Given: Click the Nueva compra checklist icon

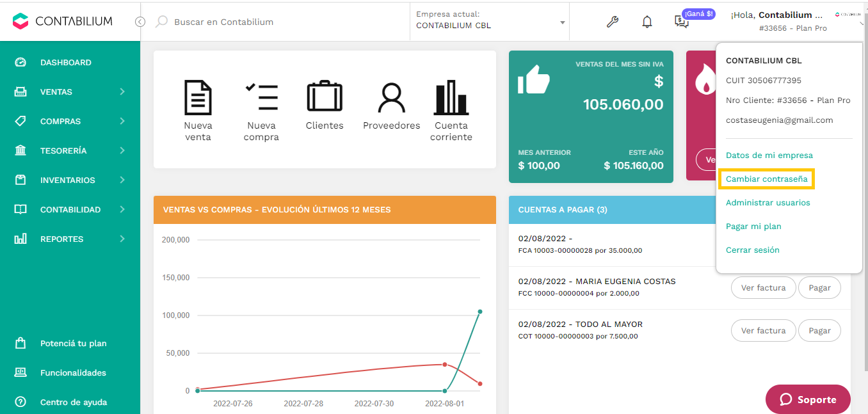Looking at the screenshot, I should point(261,97).
